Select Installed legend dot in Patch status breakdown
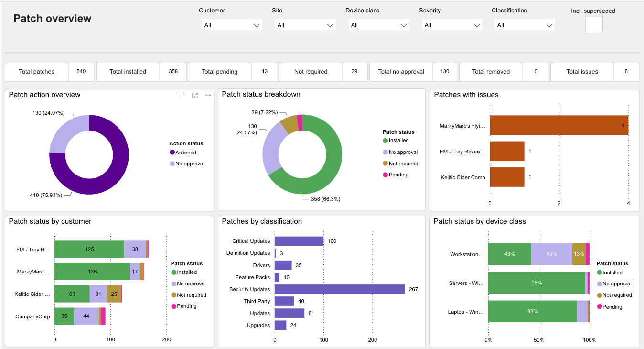Screen dimensions: 644x349 click(x=385, y=141)
